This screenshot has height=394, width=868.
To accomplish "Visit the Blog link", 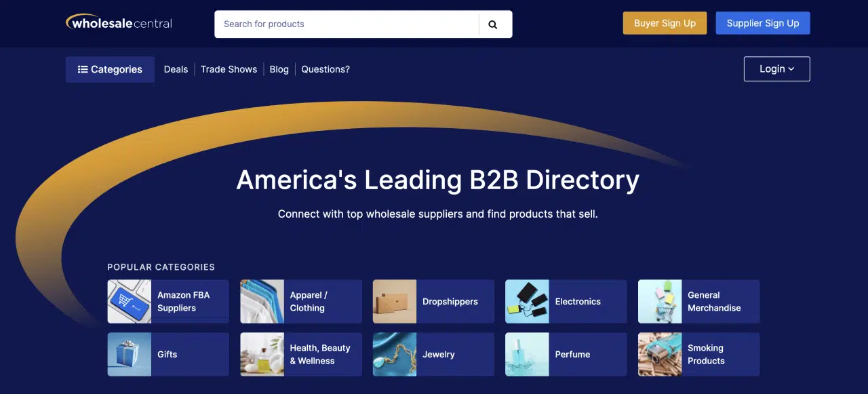I will [x=279, y=69].
